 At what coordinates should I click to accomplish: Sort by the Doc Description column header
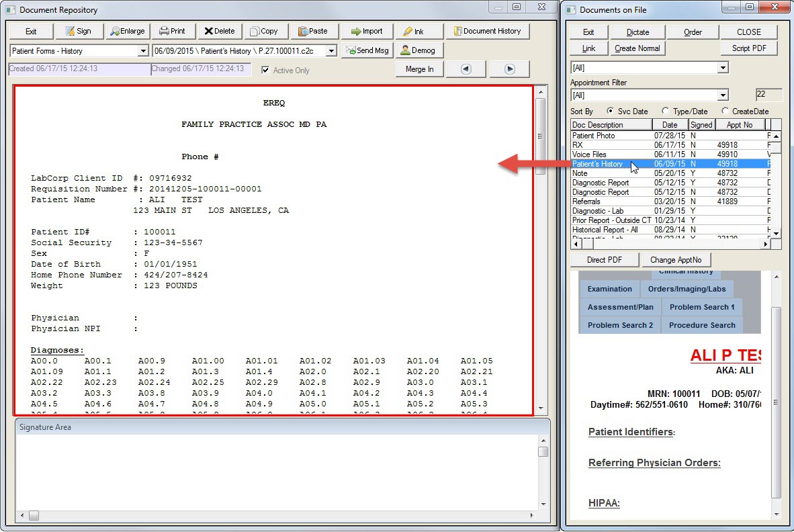[611, 125]
